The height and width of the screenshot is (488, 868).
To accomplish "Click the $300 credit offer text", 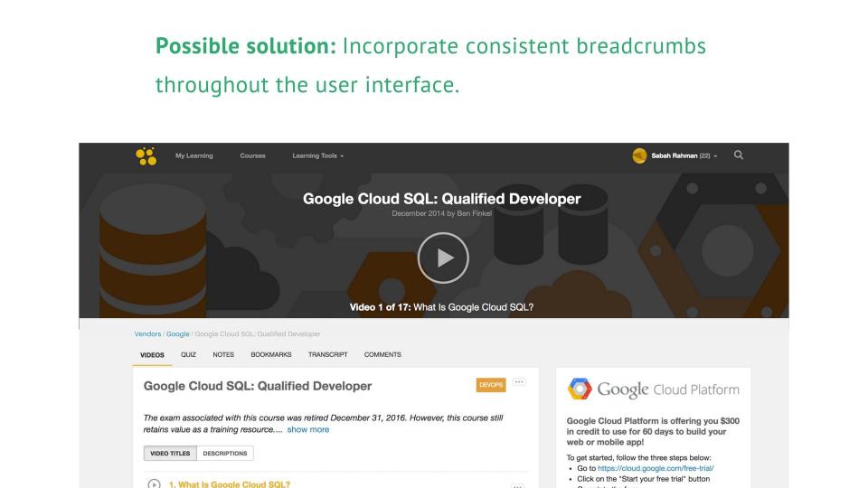I will [x=653, y=432].
